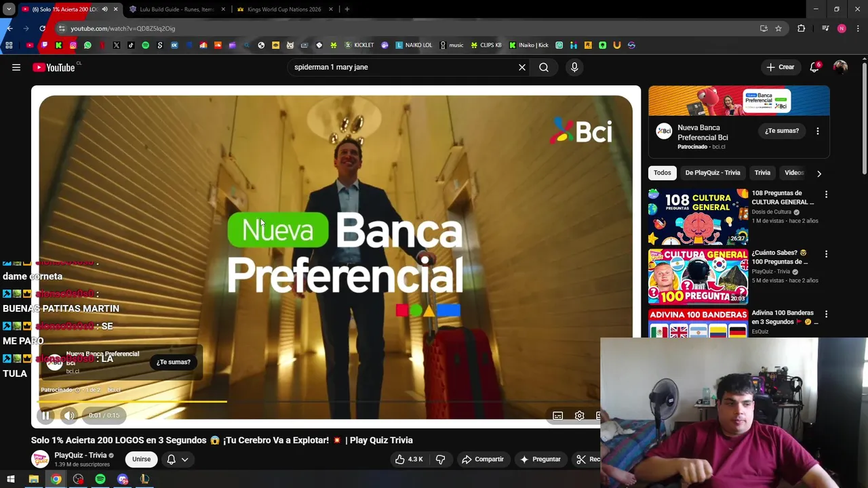Expand the channel notification bell dropdown
Screen dimensions: 868x488
tap(178, 459)
